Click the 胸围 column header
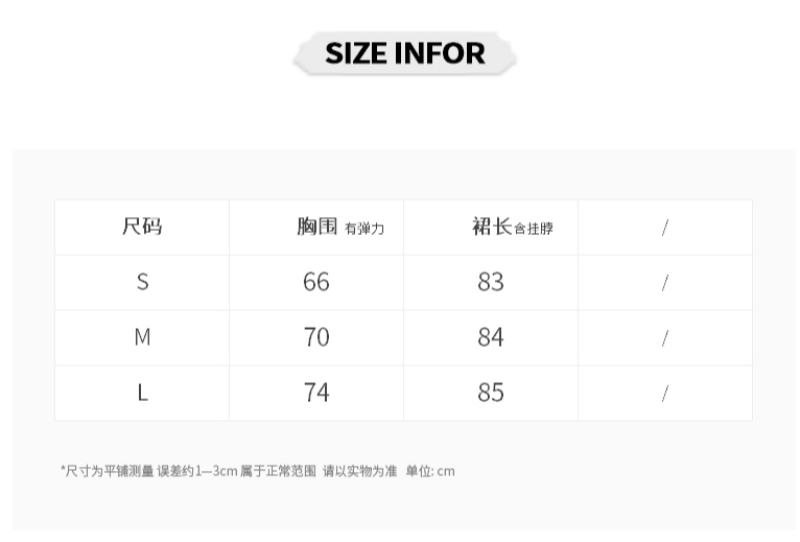Screen dimensions: 800x542 tap(317, 227)
